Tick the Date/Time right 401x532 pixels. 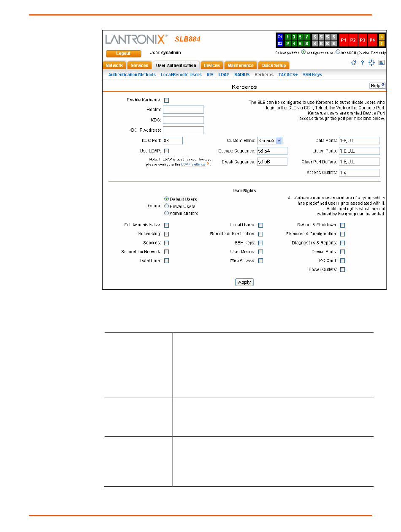(166, 261)
